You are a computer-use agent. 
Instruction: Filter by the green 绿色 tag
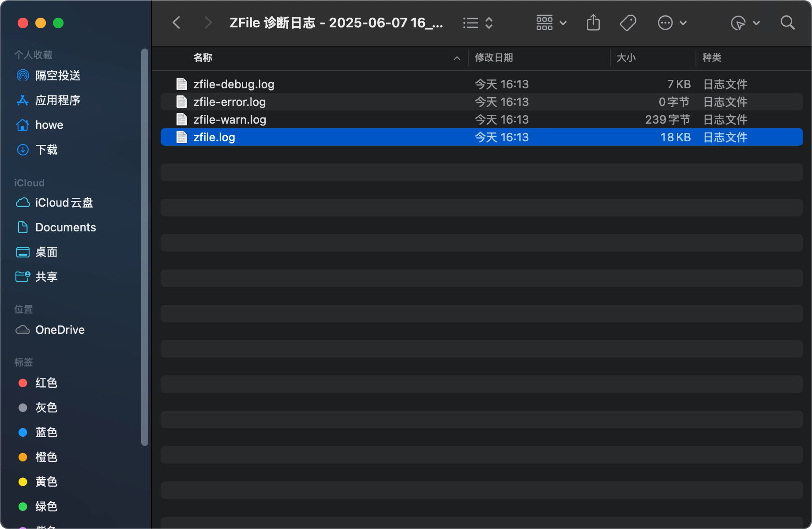pos(38,506)
